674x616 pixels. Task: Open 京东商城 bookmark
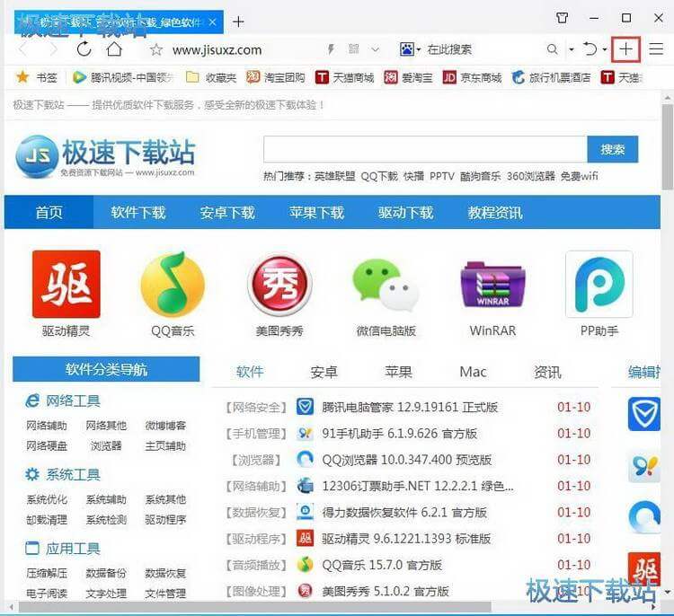click(472, 78)
